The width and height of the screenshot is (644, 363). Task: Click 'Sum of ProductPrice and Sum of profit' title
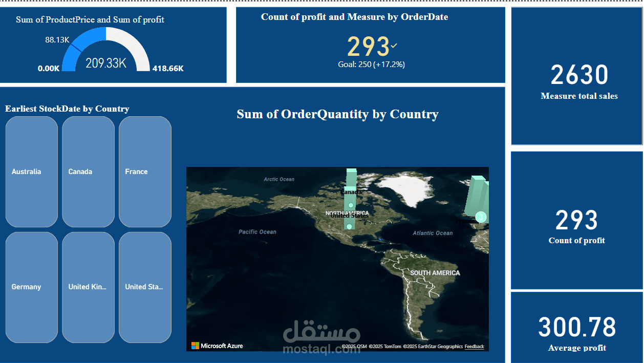(90, 19)
